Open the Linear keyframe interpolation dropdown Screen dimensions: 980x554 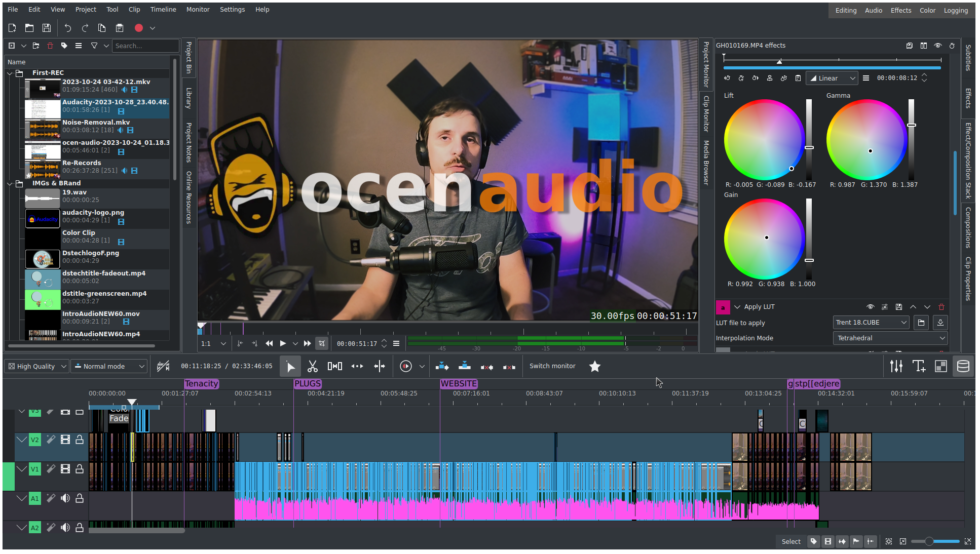pos(832,78)
